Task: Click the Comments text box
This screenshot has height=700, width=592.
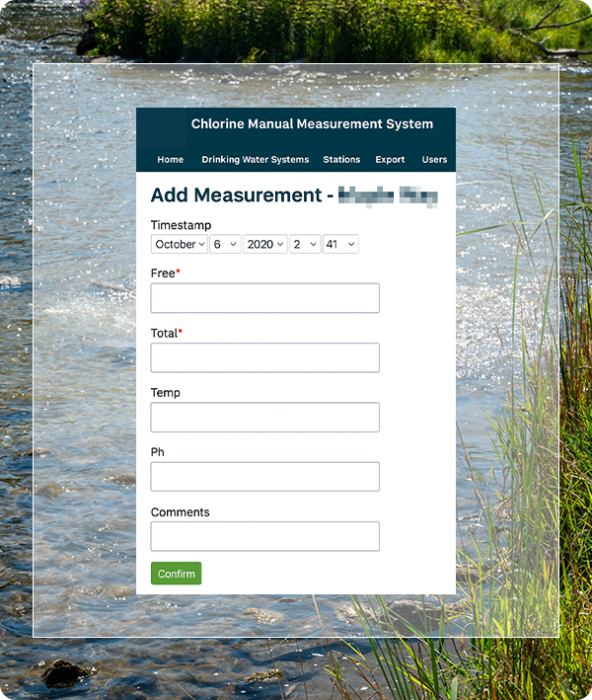Action: 264,536
